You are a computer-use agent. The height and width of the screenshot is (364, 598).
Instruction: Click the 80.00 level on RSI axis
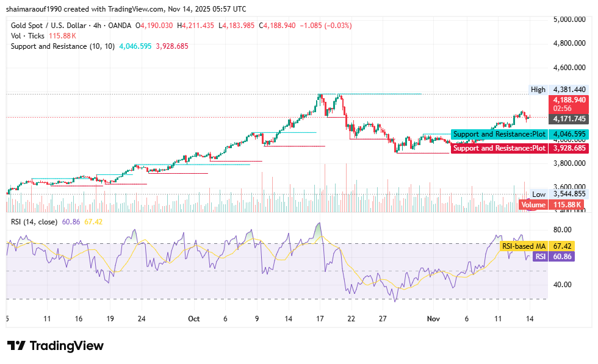click(x=562, y=230)
